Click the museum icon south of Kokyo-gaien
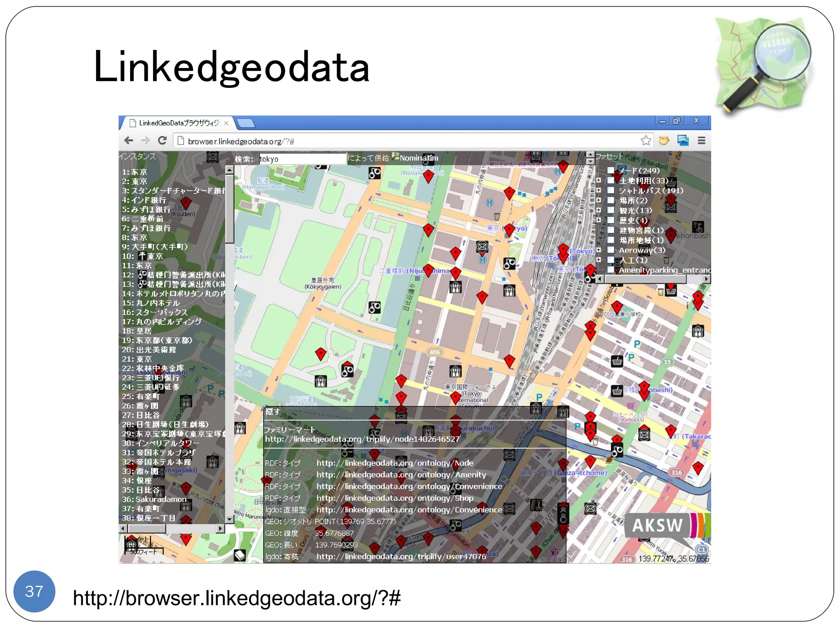 pyautogui.click(x=321, y=381)
